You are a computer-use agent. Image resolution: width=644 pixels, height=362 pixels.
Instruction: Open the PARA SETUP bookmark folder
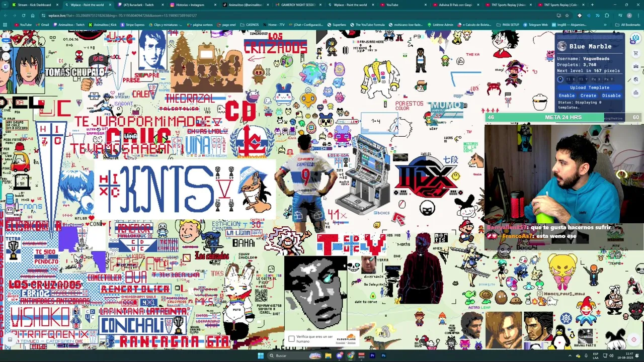508,25
